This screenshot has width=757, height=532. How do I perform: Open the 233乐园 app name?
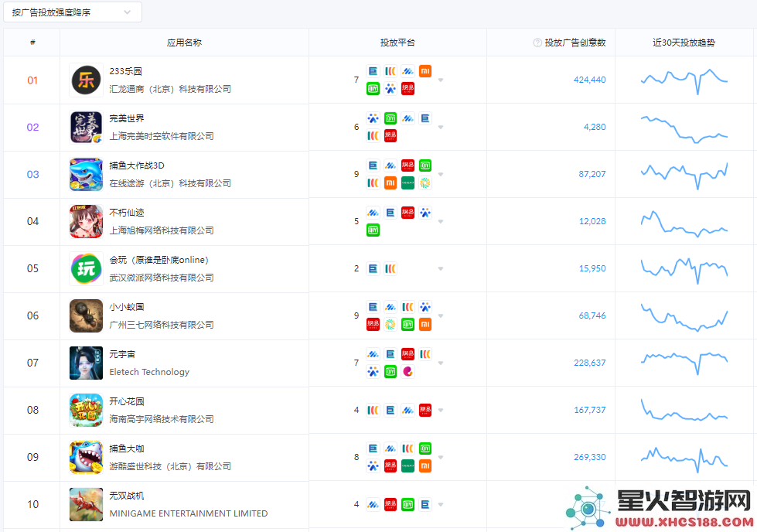[x=125, y=71]
